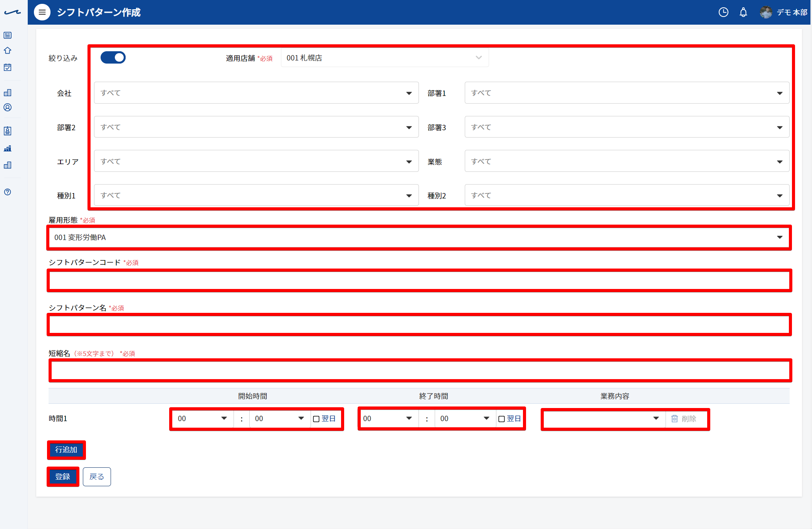Open the 業態 dropdown
This screenshot has width=812, height=529.
(627, 161)
